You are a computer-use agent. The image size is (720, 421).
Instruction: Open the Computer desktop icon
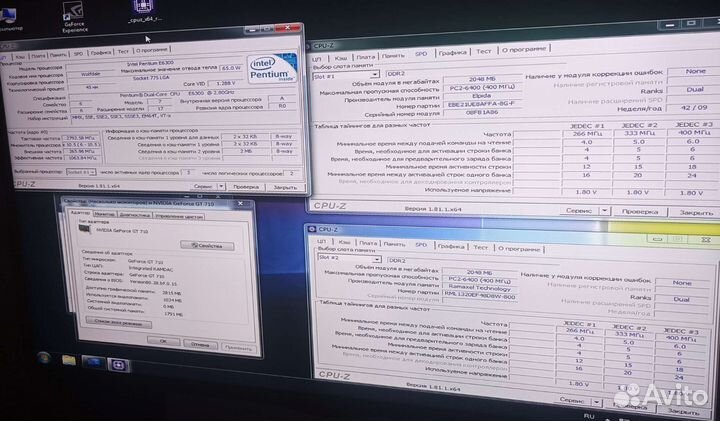click(x=9, y=19)
